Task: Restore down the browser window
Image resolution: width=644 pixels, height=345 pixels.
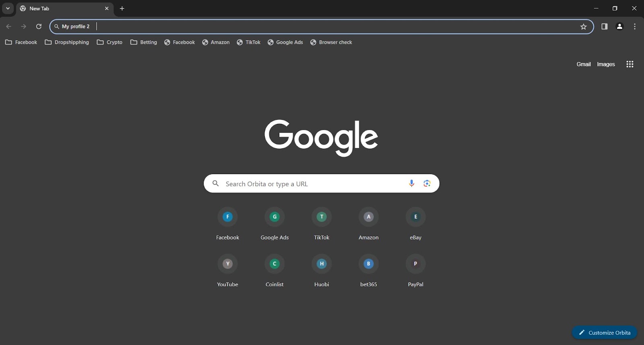Action: (x=615, y=8)
